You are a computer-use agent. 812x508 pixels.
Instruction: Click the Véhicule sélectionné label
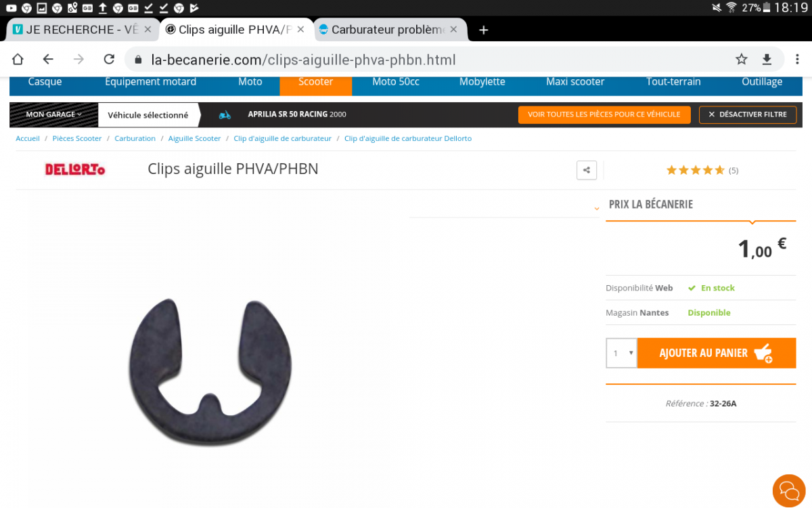click(148, 115)
